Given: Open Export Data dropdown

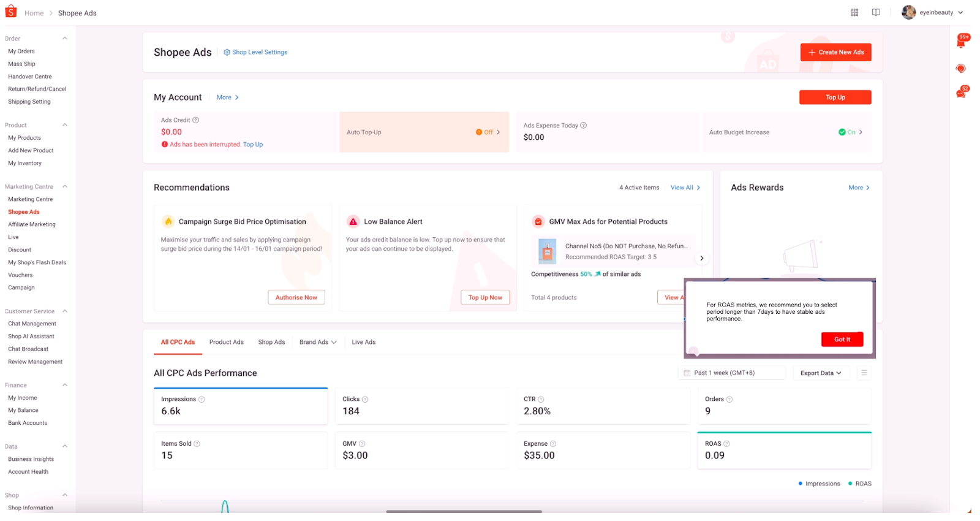Looking at the screenshot, I should (x=821, y=373).
